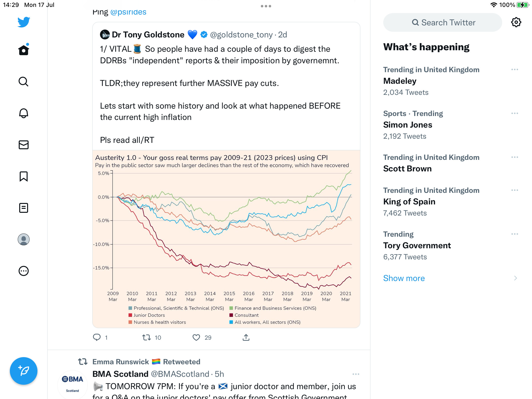
Task: Open more options for Simon Jones trend
Action: 515,114
